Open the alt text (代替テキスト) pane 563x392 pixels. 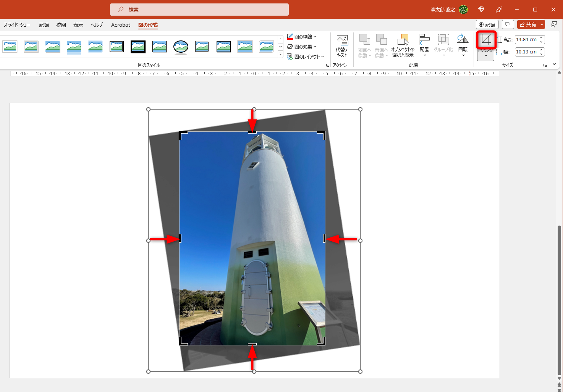click(x=342, y=46)
